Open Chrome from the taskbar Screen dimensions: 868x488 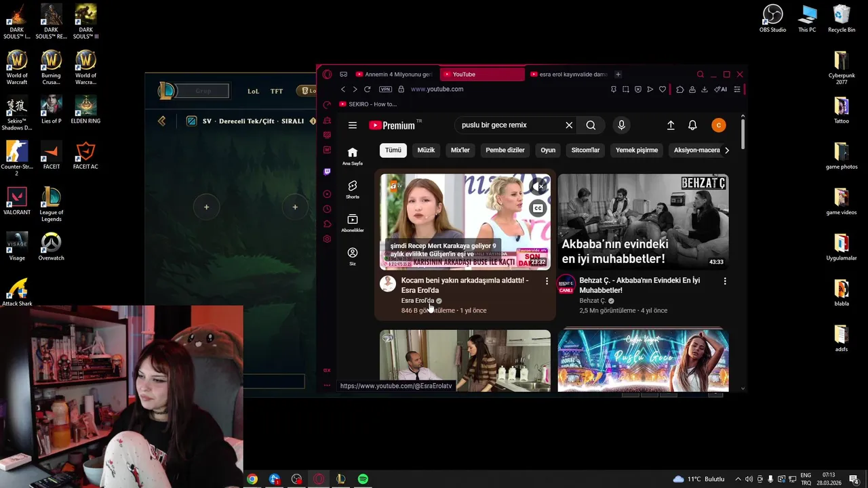coord(252,479)
